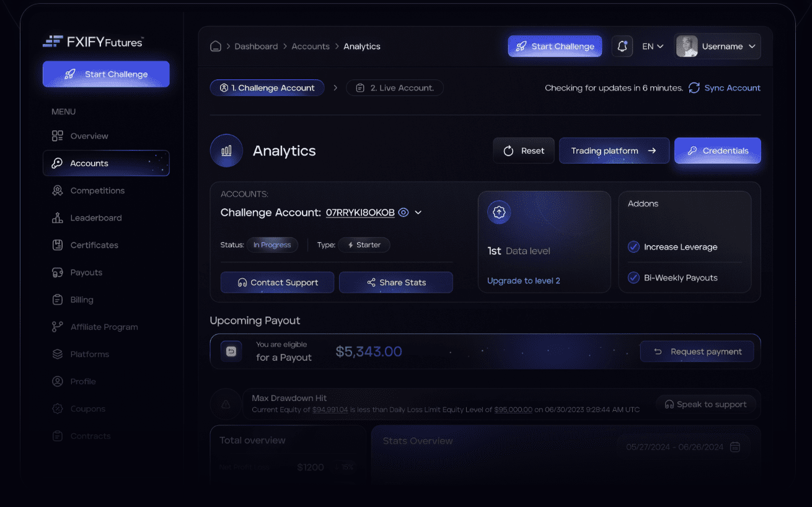
Task: Open the Competitions sidebar item
Action: point(97,191)
